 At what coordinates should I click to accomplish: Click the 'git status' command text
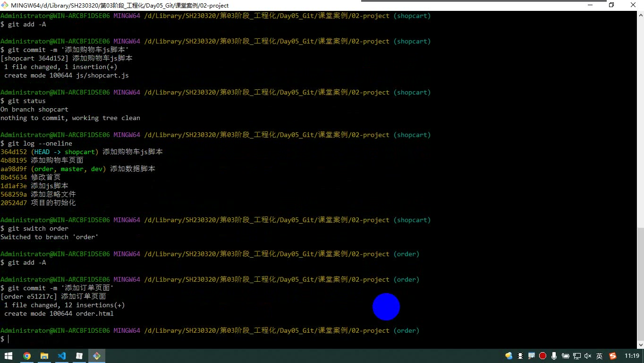pyautogui.click(x=27, y=101)
